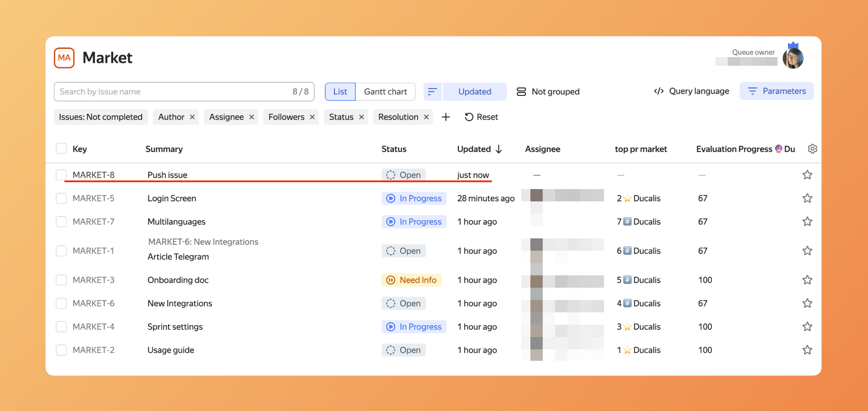Check the MARKET-5 Login Screen checkbox

[x=61, y=198]
